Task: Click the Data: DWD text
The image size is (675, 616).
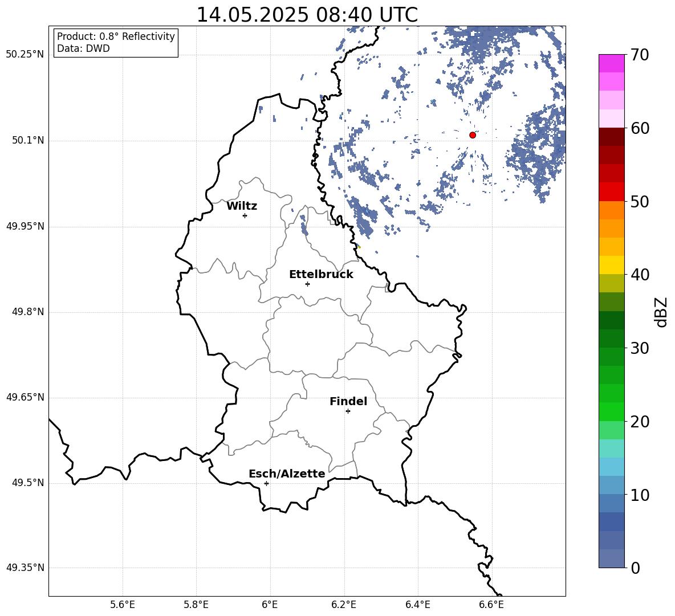Action: 83,48
